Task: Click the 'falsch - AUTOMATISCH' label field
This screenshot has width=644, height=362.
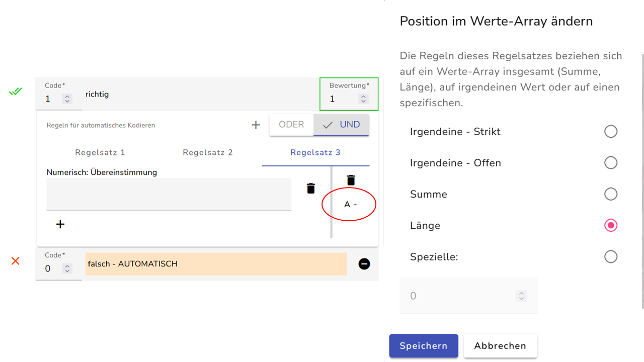Action: (x=216, y=264)
